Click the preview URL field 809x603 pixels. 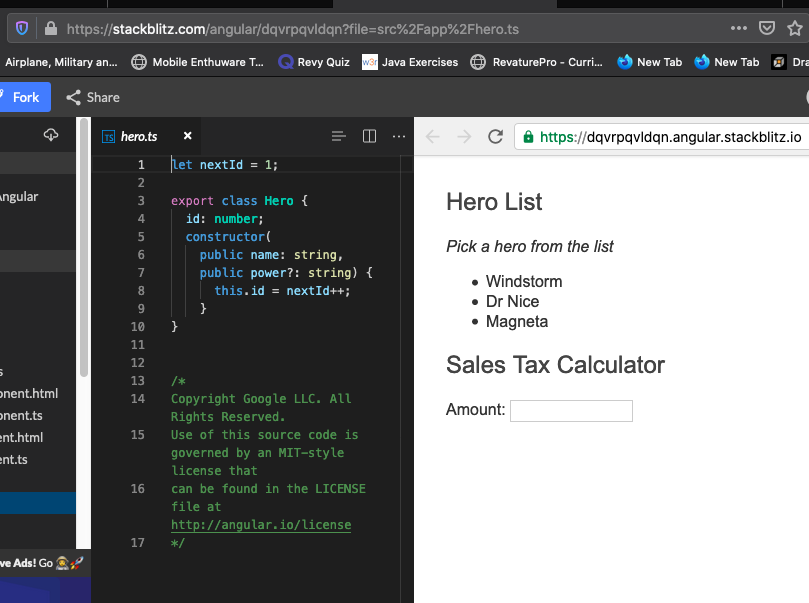tap(662, 137)
